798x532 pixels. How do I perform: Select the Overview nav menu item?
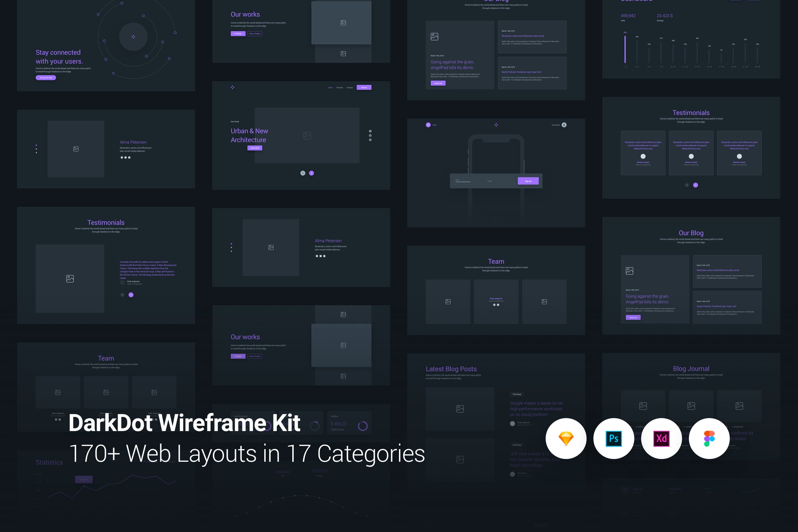pos(339,87)
